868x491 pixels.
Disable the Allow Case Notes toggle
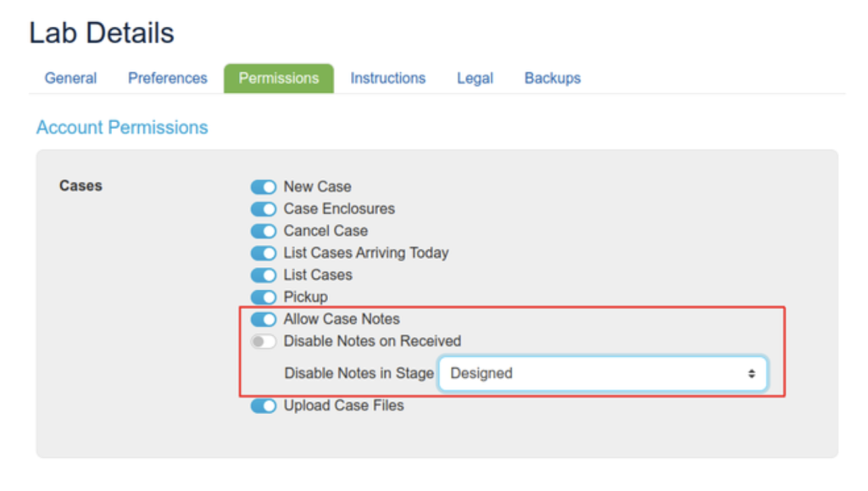(264, 320)
